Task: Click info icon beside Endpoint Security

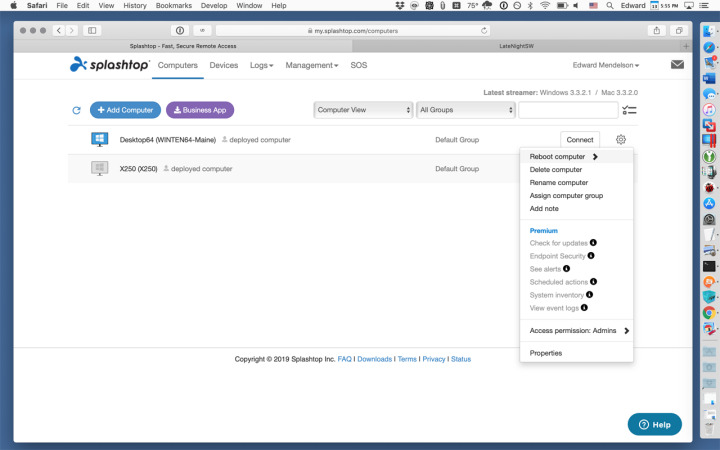Action: pyautogui.click(x=591, y=255)
